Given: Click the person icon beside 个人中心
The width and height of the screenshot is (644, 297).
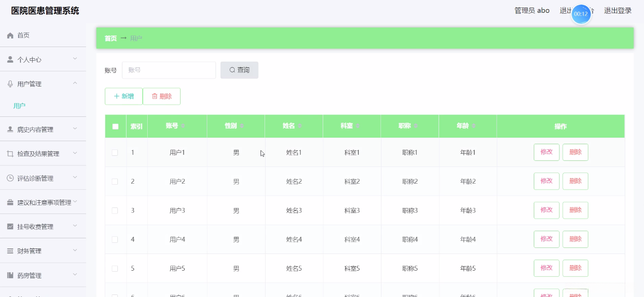Looking at the screenshot, I should point(10,60).
